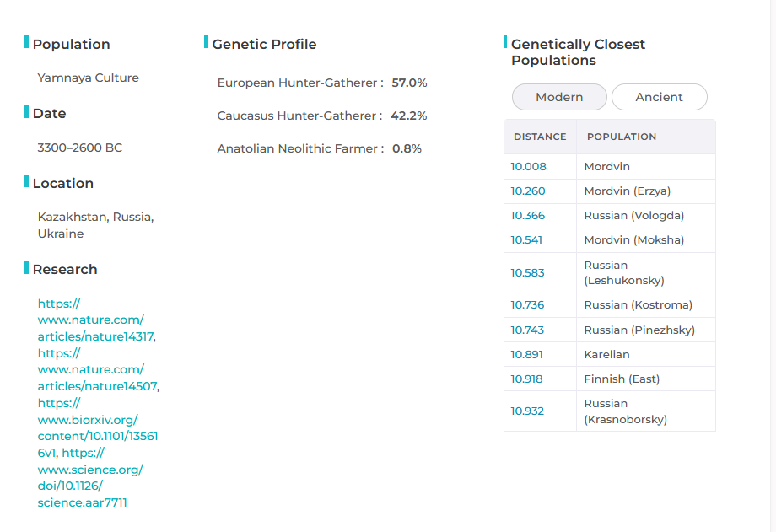Select the Mordvin population row
The height and width of the screenshot is (532, 776).
coord(607,167)
